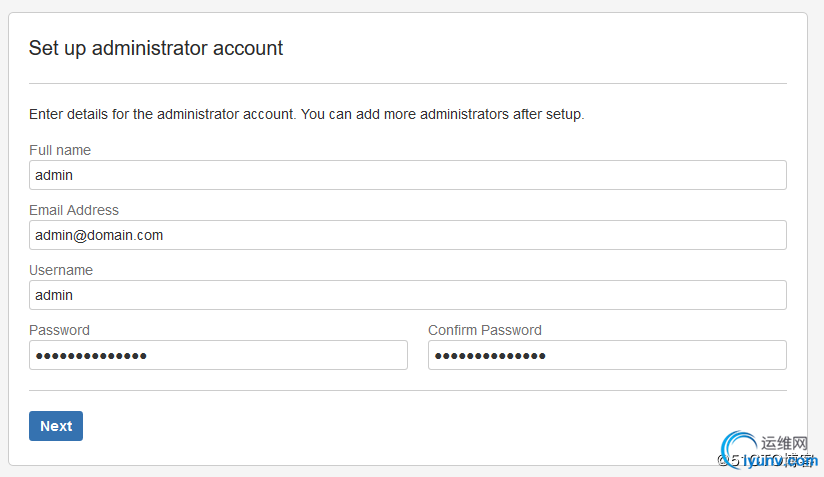Click the Confirm Password label

pyautogui.click(x=485, y=330)
